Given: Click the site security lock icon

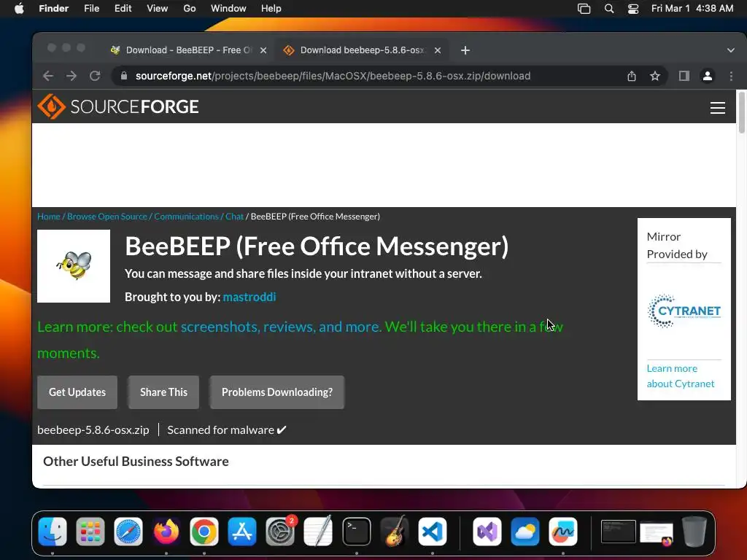Looking at the screenshot, I should click(x=124, y=76).
